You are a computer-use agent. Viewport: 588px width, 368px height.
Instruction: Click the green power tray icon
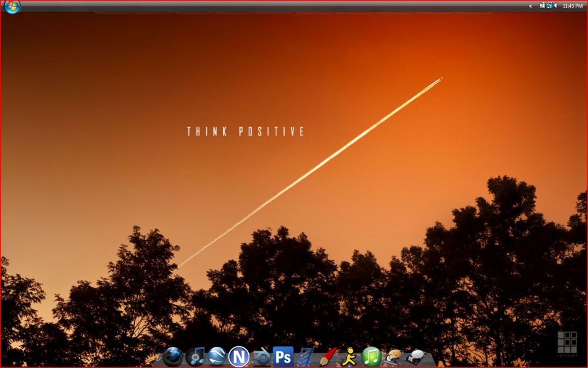[542, 5]
